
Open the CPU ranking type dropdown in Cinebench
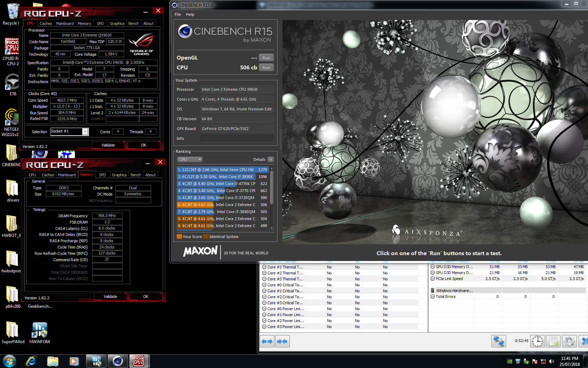(x=190, y=159)
